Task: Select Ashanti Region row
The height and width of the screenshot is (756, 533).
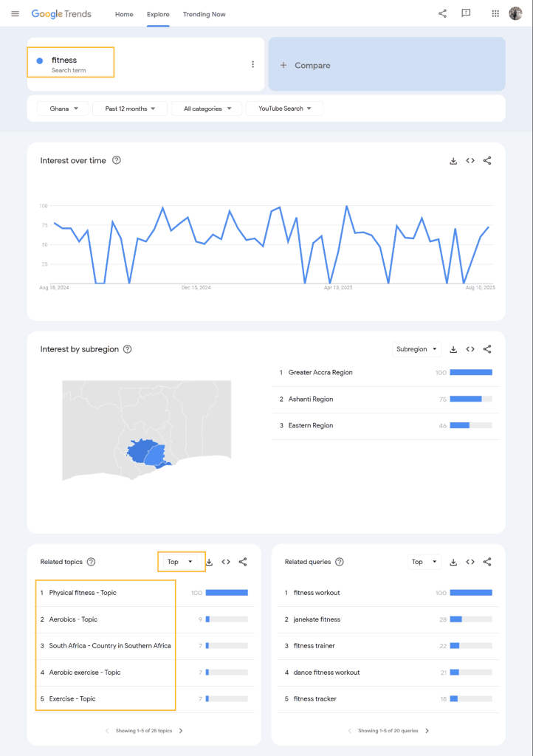Action: coord(386,399)
